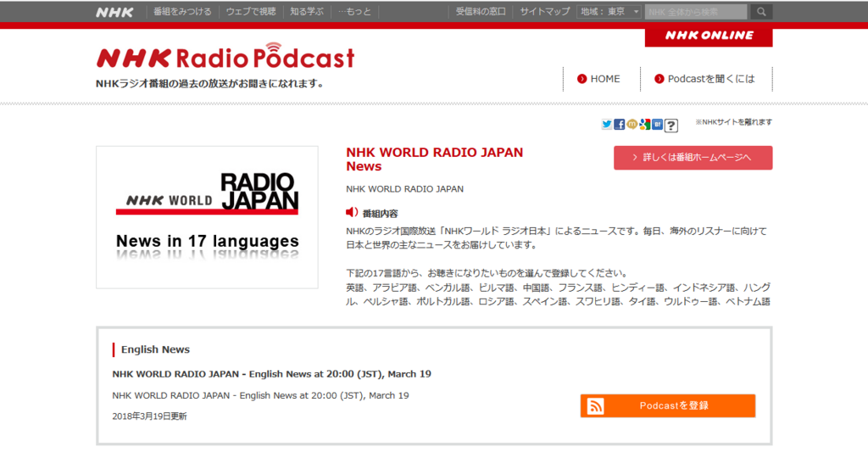Open the question mark help icon

[x=671, y=126]
